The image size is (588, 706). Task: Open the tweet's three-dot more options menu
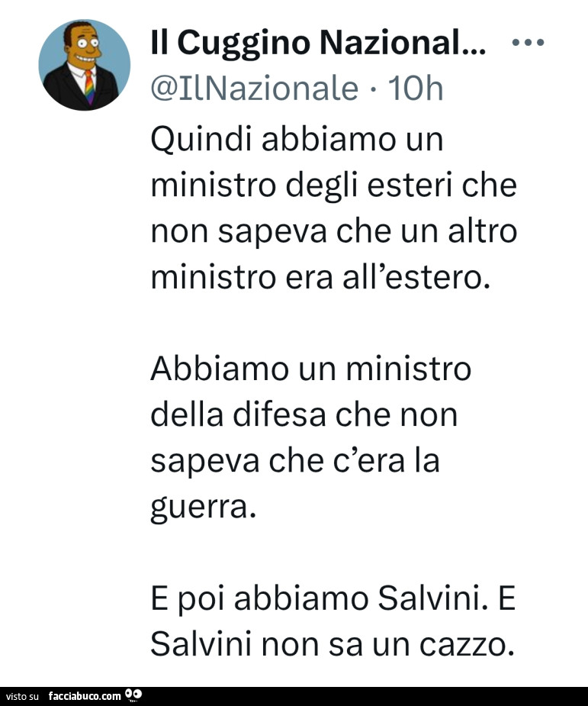pos(529,44)
